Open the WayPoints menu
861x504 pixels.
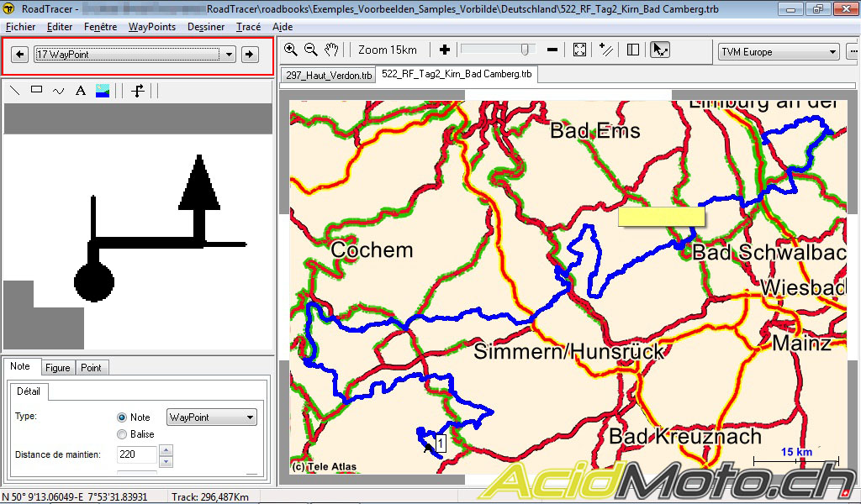point(152,27)
